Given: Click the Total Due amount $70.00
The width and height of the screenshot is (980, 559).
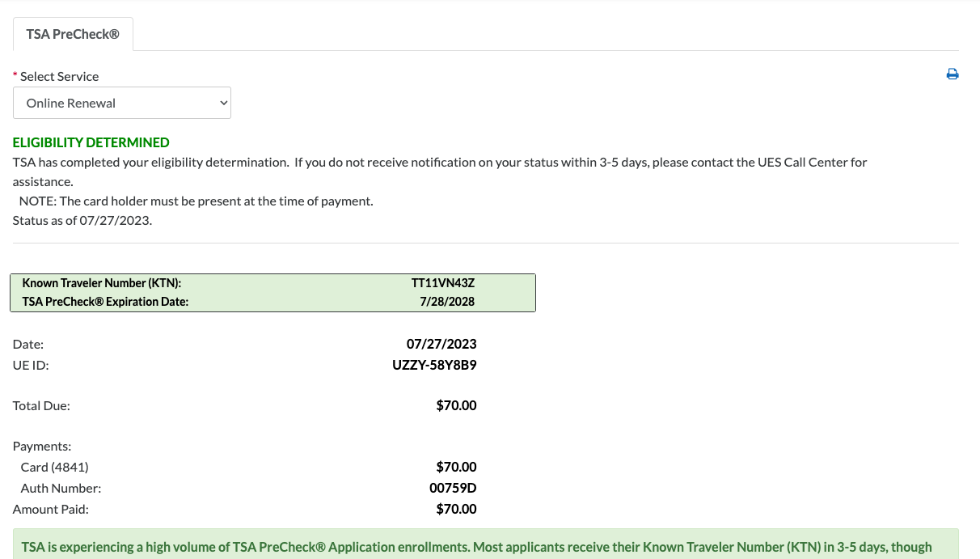Looking at the screenshot, I should (x=457, y=405).
